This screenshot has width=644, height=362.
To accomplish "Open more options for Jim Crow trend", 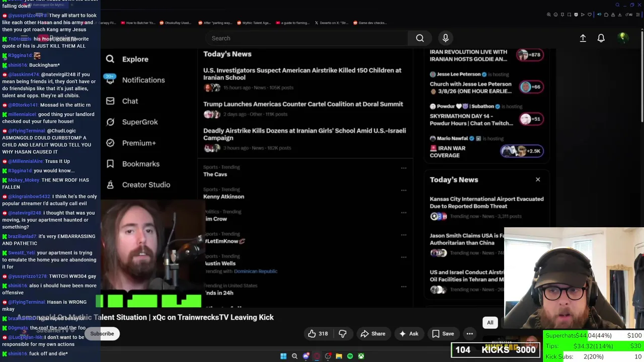I will point(404,213).
